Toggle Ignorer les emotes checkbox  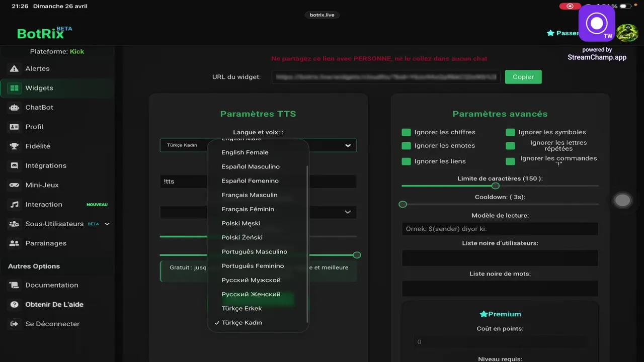coord(406,146)
